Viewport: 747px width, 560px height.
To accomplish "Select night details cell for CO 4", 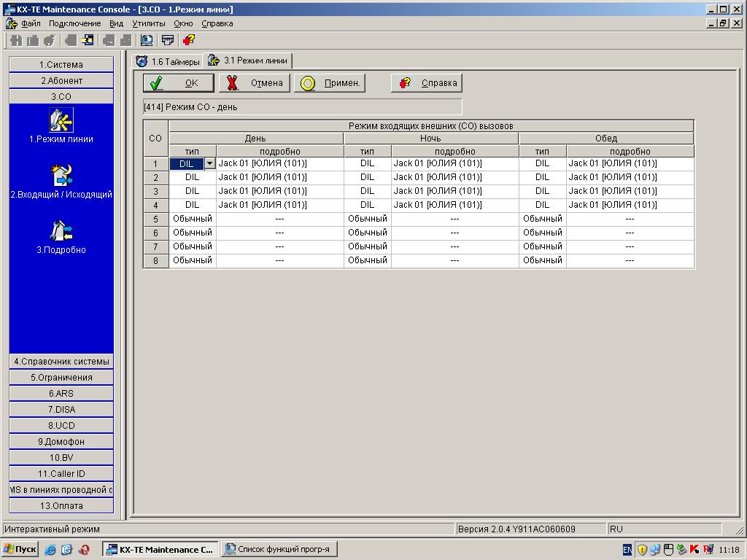I will click(x=455, y=205).
